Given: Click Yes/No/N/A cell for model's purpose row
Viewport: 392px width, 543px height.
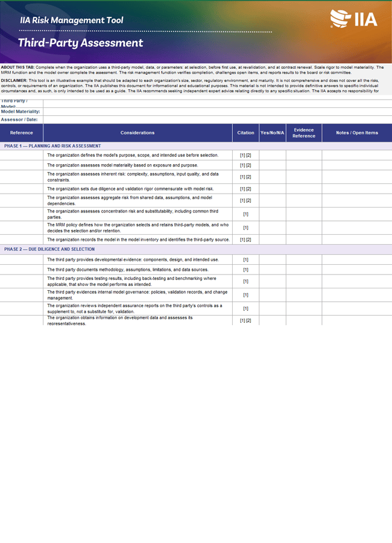Looking at the screenshot, I should tap(273, 155).
